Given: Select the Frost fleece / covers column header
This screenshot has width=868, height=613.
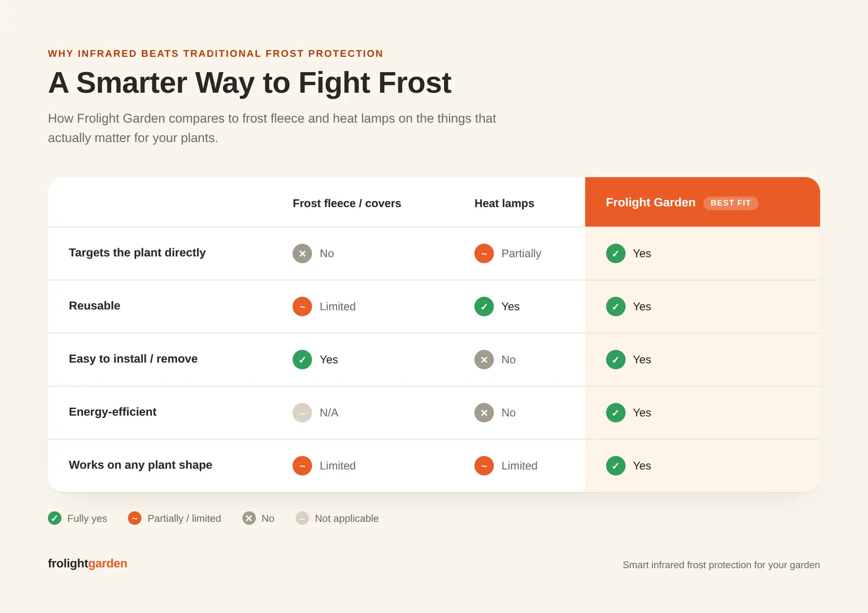Looking at the screenshot, I should [347, 203].
